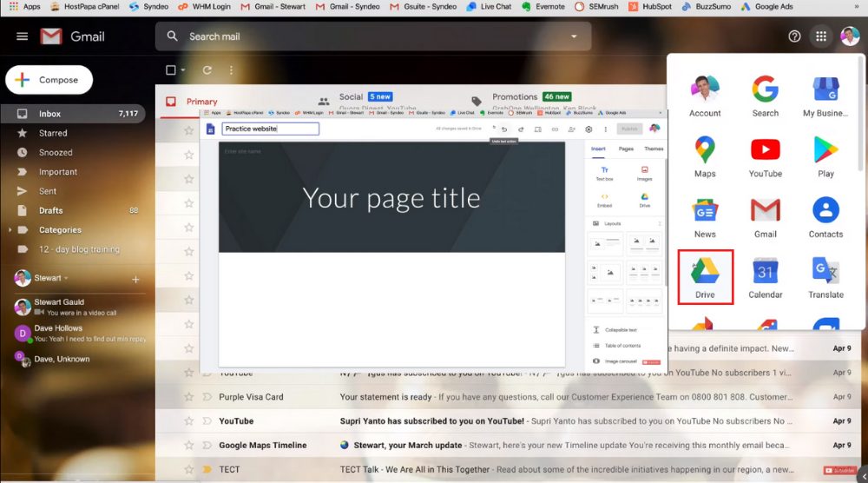Open the search options dropdown arrow
This screenshot has height=483, width=868.
click(x=574, y=36)
